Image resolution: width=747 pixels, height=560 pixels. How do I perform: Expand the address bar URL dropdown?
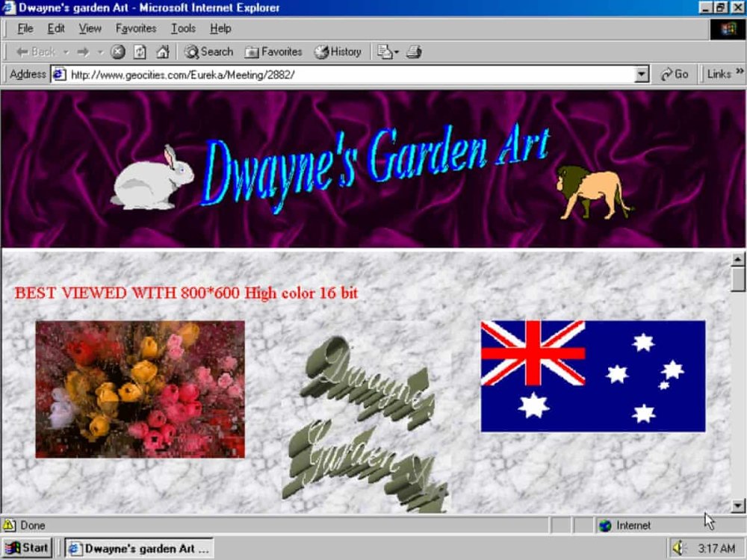(642, 74)
